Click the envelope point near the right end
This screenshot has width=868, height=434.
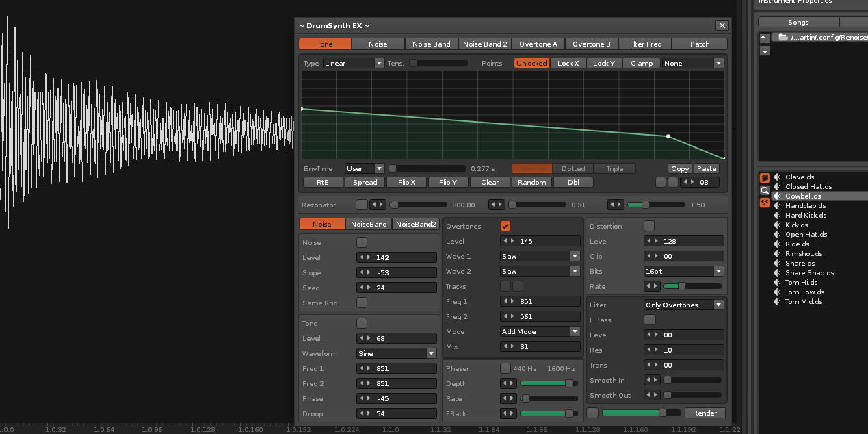coord(668,136)
